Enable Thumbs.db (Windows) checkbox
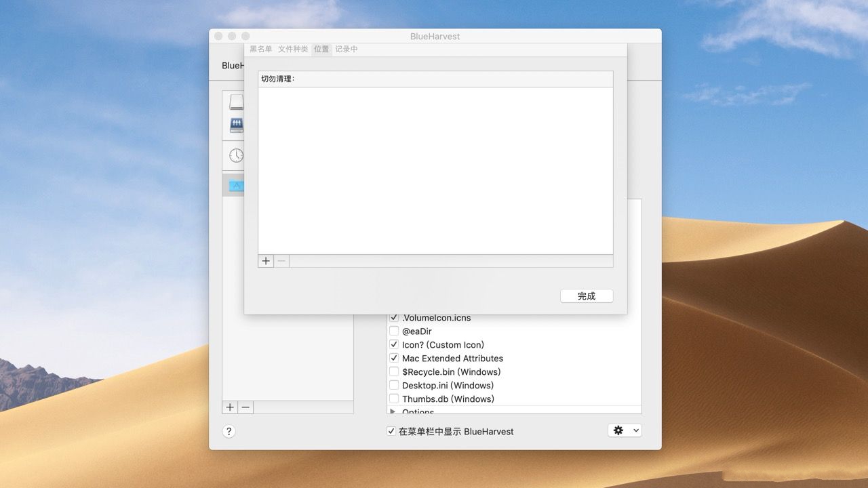 394,399
